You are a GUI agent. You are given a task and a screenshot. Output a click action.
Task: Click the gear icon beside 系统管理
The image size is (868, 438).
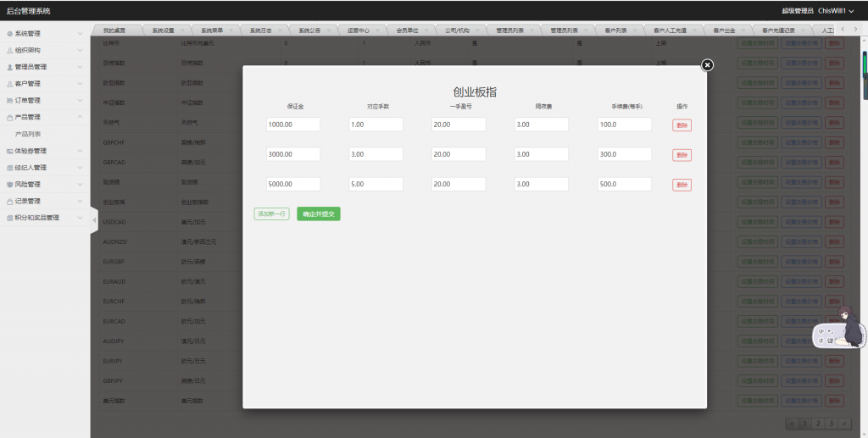click(x=9, y=34)
